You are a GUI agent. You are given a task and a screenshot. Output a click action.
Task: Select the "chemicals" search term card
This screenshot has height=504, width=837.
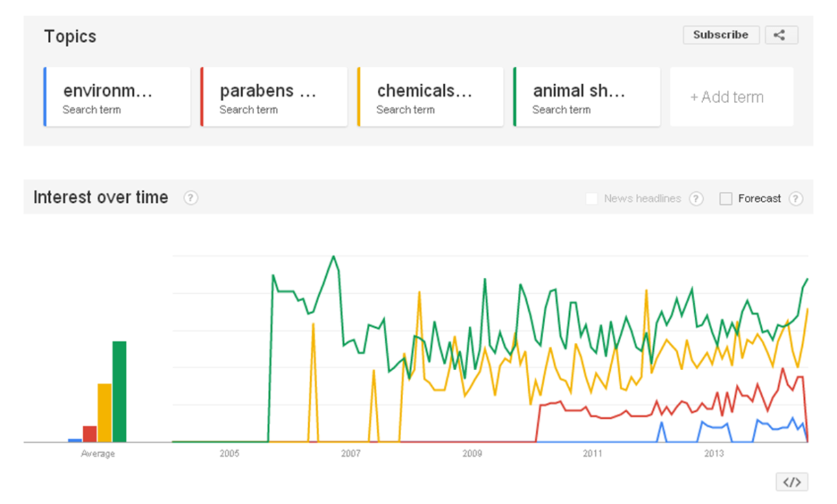click(429, 96)
